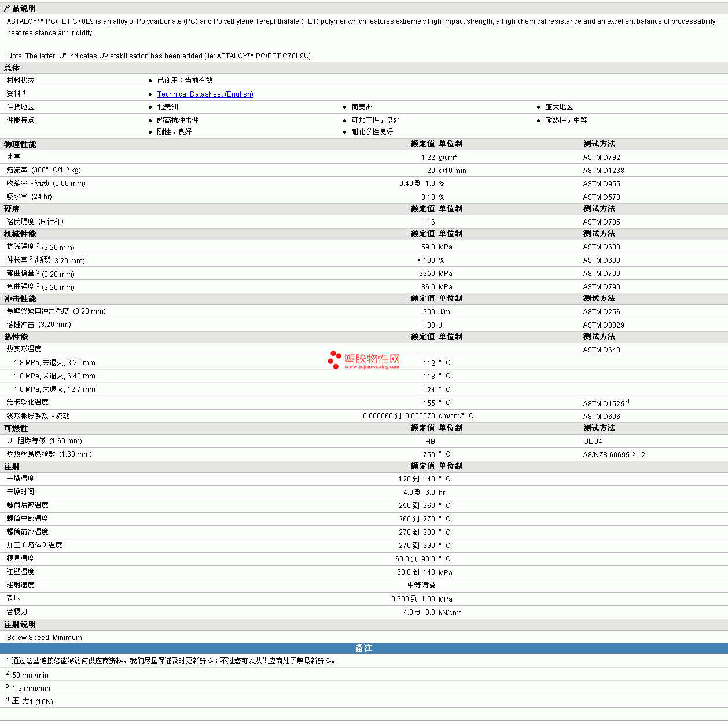This screenshot has height=721, width=728.
Task: Select the tensile strength value 59.0
Action: 428,247
